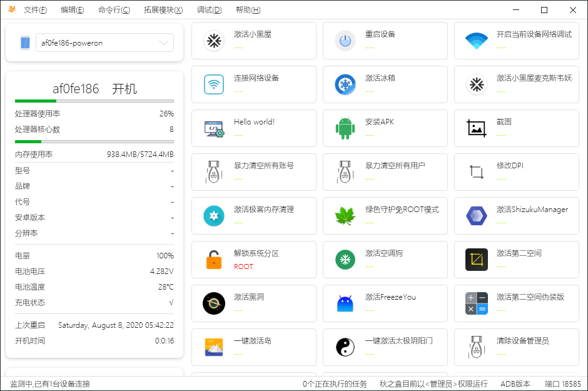Open the 命令行(C) menu
The height and width of the screenshot is (391, 588).
click(114, 10)
